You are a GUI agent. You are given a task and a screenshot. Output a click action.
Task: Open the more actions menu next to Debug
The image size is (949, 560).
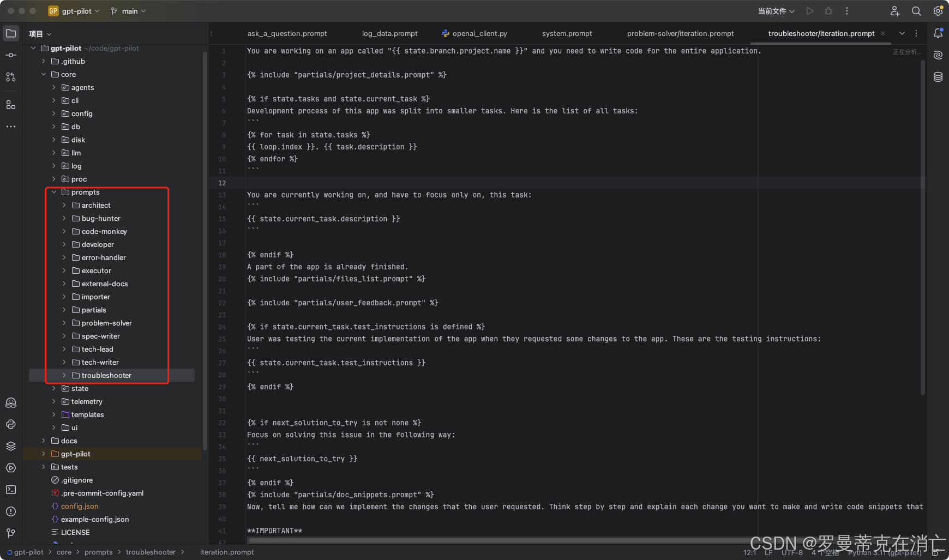pyautogui.click(x=847, y=11)
